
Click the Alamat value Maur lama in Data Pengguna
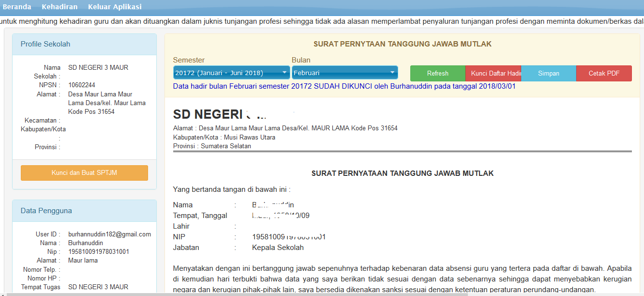83,261
